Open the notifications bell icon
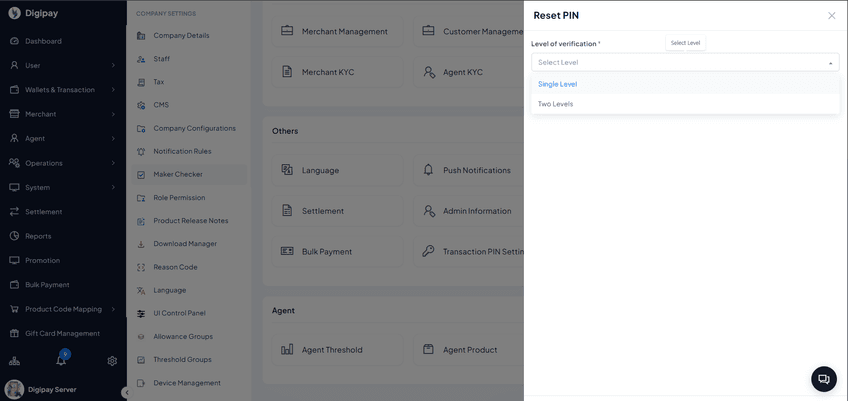848x401 pixels. click(x=61, y=360)
